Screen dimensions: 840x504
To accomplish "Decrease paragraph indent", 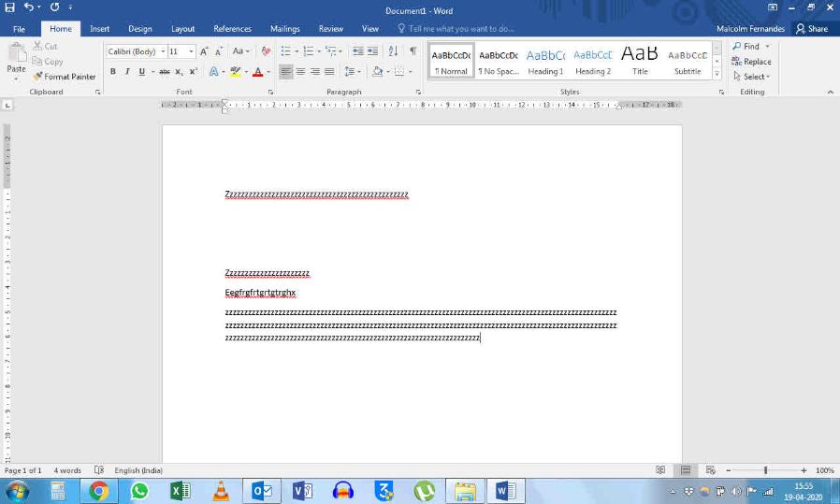I will (358, 50).
